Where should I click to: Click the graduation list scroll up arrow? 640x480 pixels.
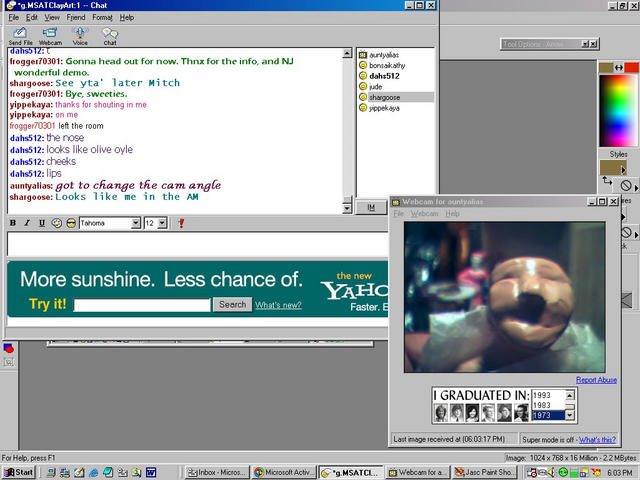tap(570, 395)
